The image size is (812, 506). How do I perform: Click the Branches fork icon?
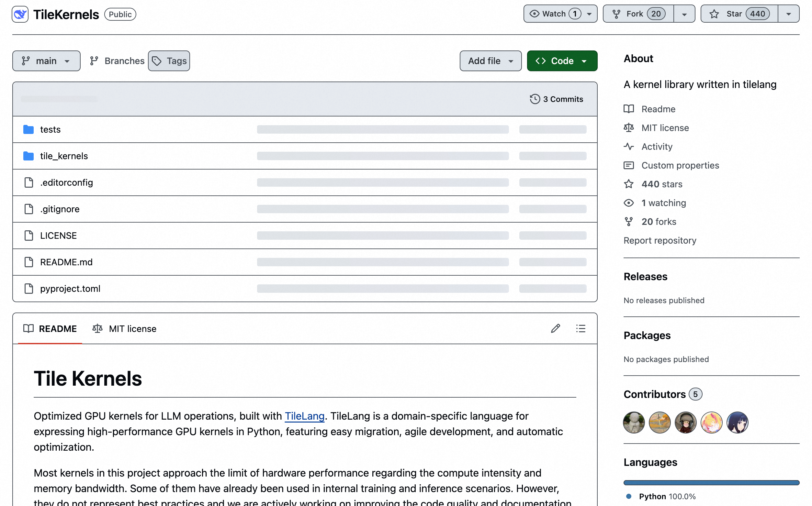pyautogui.click(x=94, y=61)
